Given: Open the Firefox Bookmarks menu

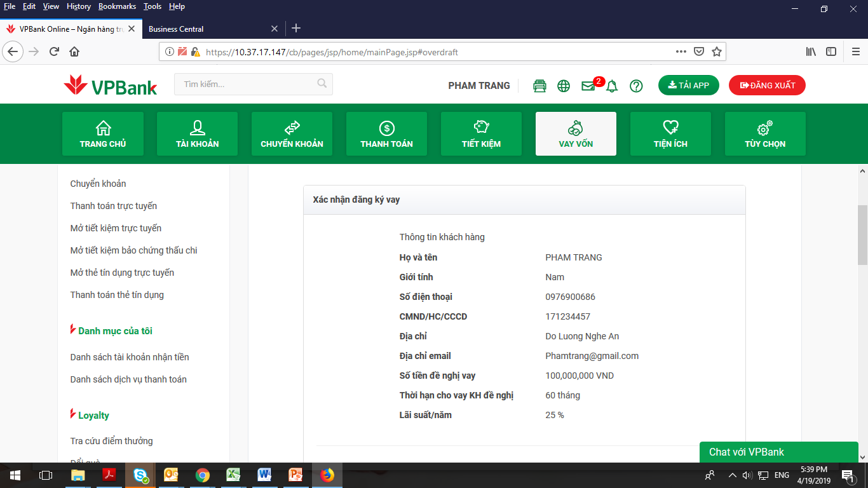Looking at the screenshot, I should [117, 6].
